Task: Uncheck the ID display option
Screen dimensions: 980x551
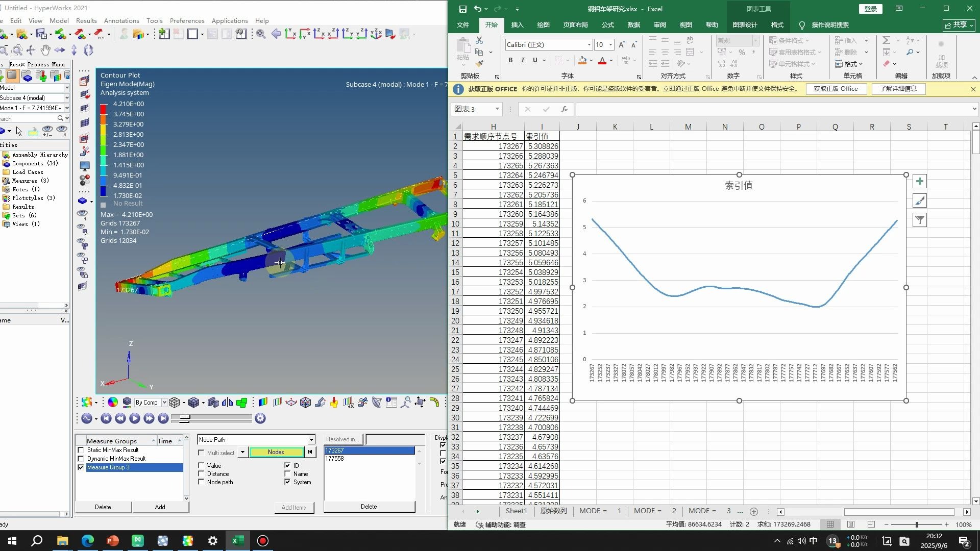Action: click(287, 465)
